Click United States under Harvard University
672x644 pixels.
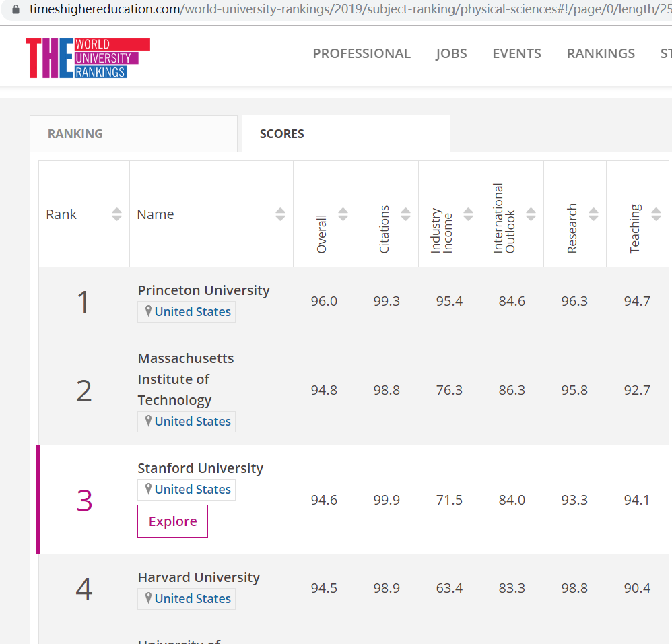pos(193,598)
